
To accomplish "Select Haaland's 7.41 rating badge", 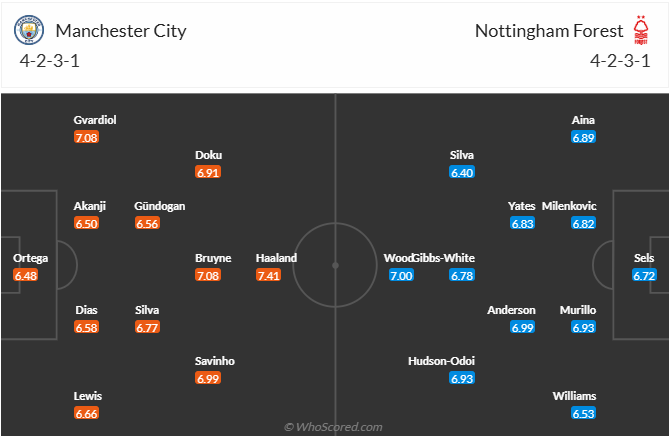I will click(269, 275).
